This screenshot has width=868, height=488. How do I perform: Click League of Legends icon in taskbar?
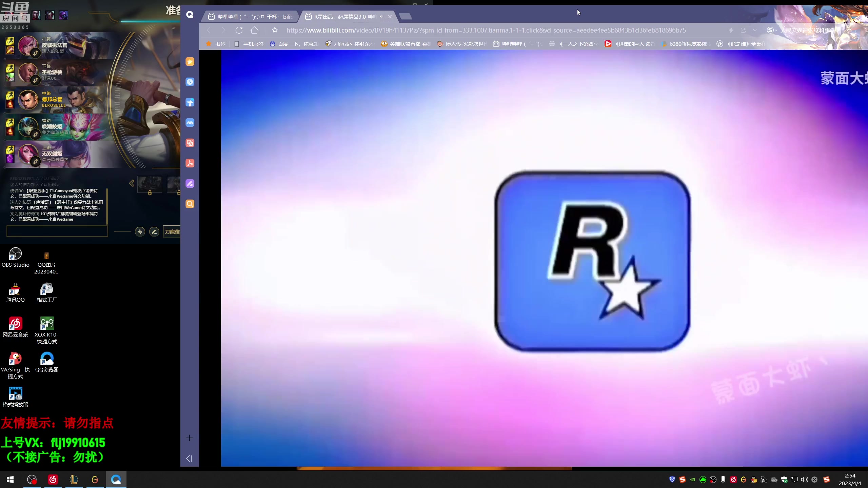(x=74, y=479)
